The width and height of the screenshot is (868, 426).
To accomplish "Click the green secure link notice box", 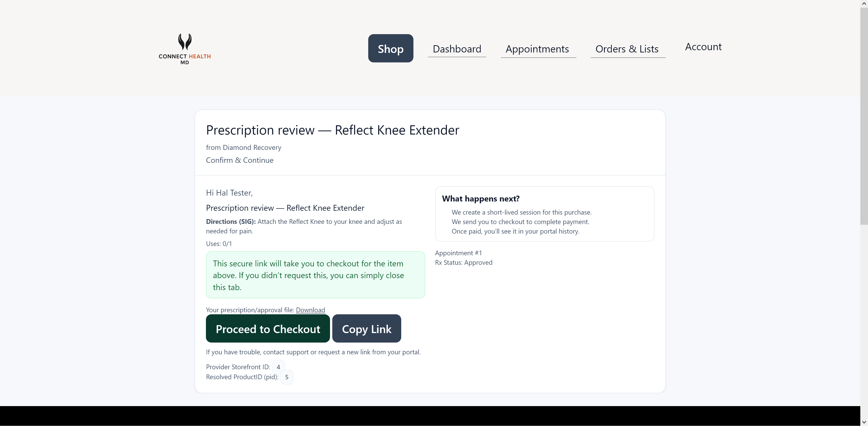I will (315, 275).
